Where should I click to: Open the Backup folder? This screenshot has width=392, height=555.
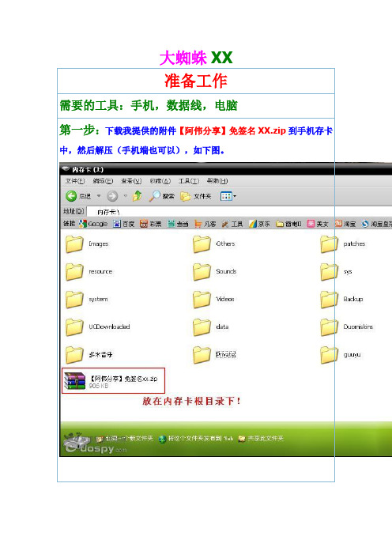point(342,299)
